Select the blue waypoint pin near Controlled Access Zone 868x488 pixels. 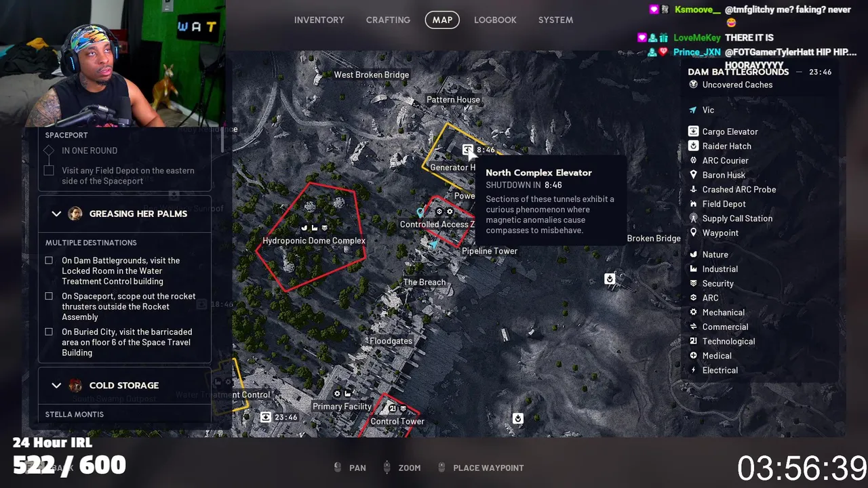pyautogui.click(x=420, y=213)
